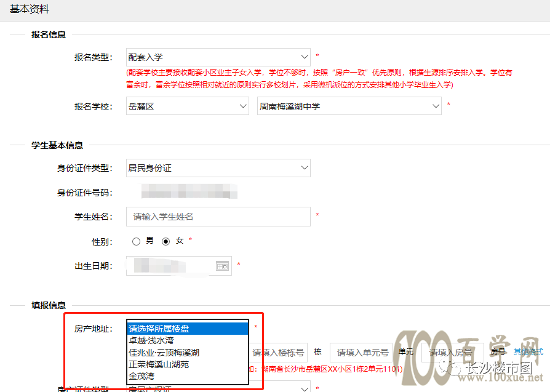This screenshot has width=550, height=392.
Task: Select the 女 gender radio button
Action: tap(166, 241)
